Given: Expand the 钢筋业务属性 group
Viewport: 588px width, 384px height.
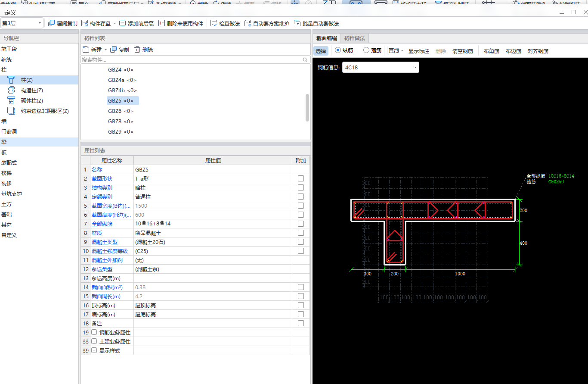Looking at the screenshot, I should [x=94, y=332].
